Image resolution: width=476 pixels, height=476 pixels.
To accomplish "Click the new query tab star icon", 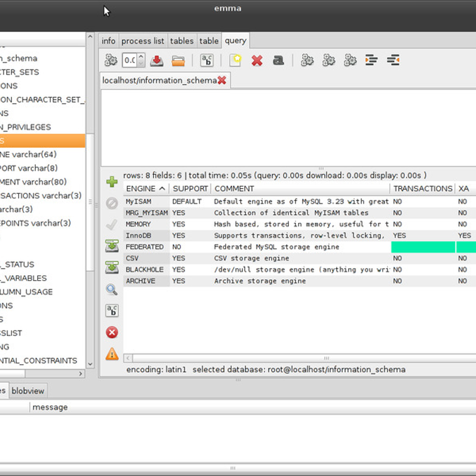I will (235, 60).
